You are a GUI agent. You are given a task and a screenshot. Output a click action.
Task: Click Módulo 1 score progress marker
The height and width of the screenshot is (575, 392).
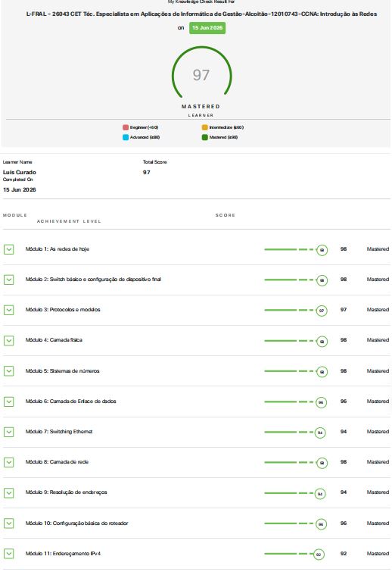(x=322, y=250)
